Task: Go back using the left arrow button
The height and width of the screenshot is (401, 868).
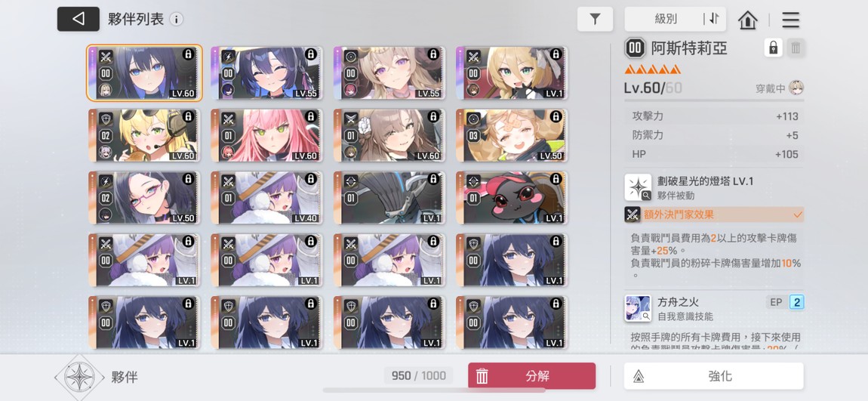Action: tap(78, 19)
